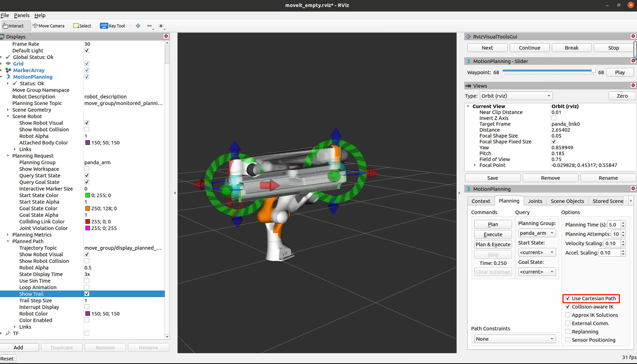
Task: Enable Loop Animation checkbox
Action: pyautogui.click(x=87, y=287)
